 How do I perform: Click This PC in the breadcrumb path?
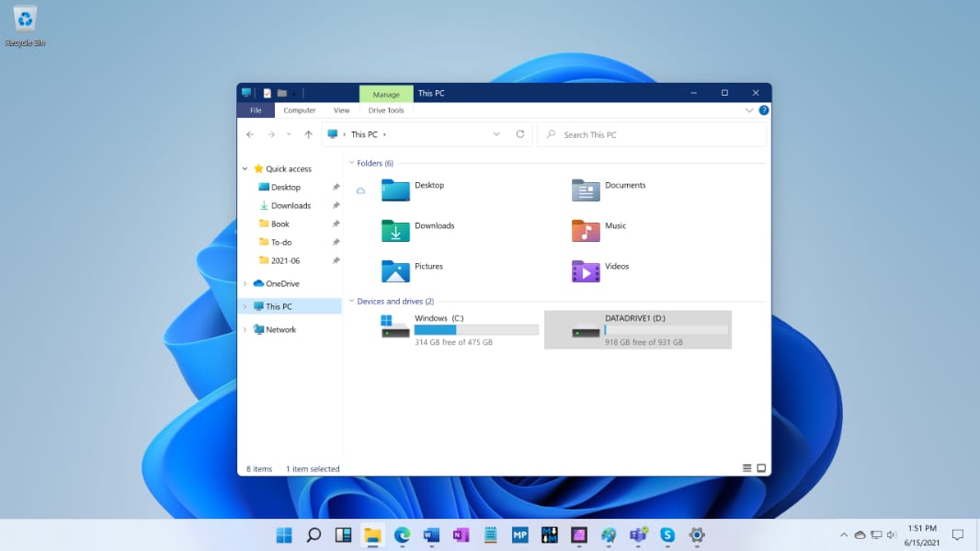[x=365, y=133]
